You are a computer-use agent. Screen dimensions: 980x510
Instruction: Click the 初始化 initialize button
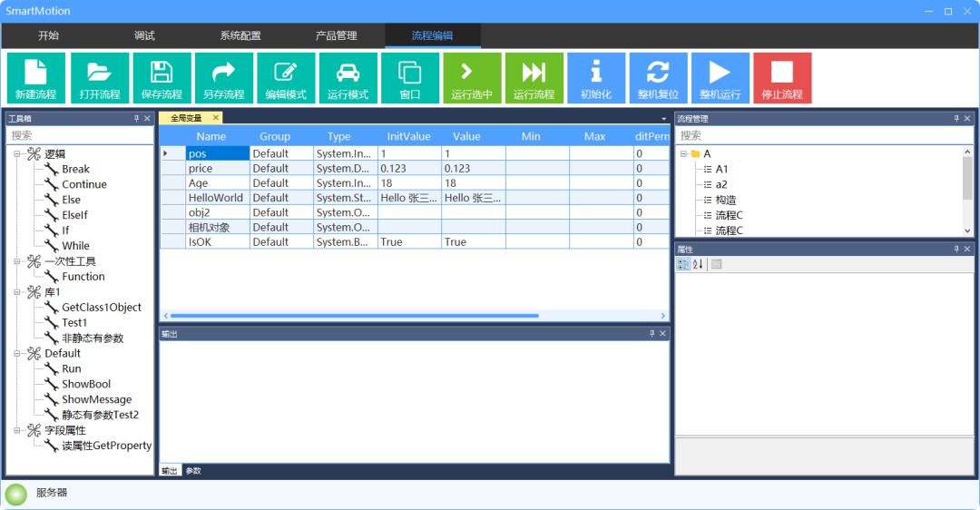tap(596, 77)
